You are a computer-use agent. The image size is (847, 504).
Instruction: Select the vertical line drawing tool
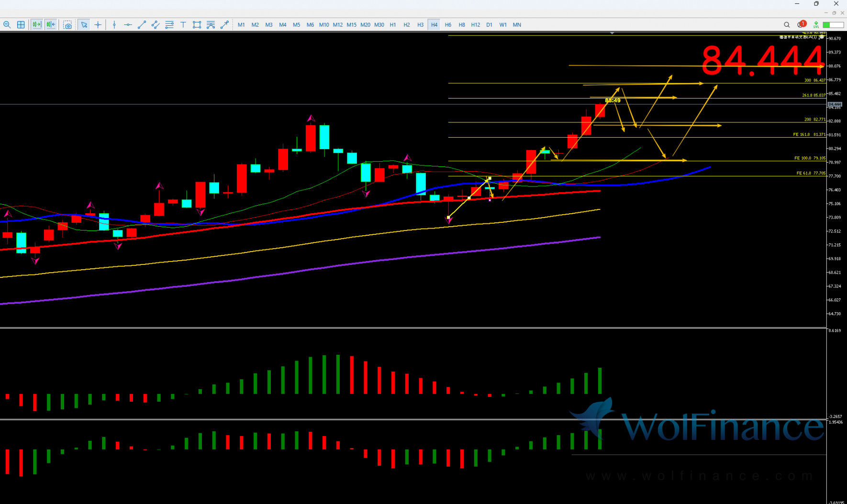pos(114,25)
